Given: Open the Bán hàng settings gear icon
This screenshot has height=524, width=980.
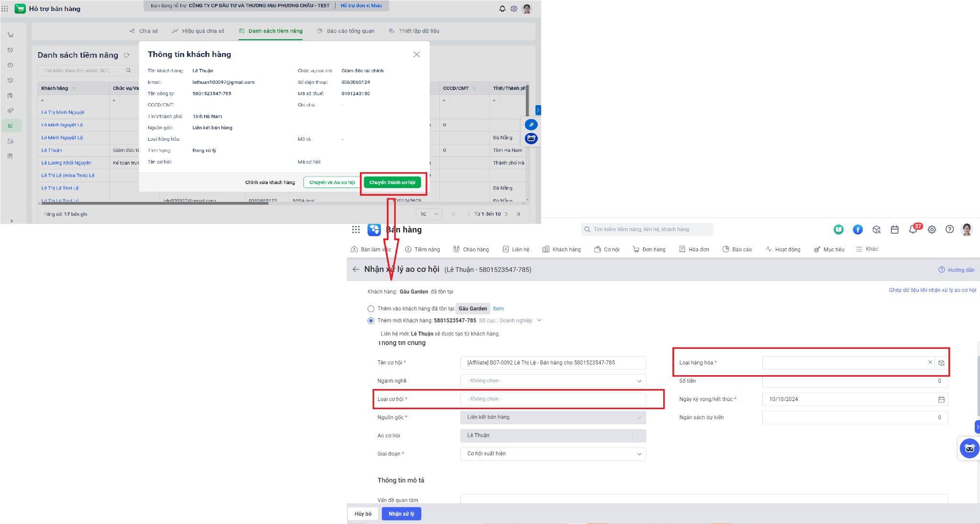Looking at the screenshot, I should [932, 230].
